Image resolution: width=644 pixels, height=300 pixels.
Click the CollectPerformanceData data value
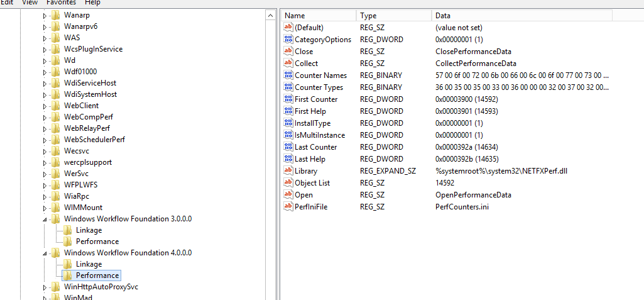[x=476, y=64]
